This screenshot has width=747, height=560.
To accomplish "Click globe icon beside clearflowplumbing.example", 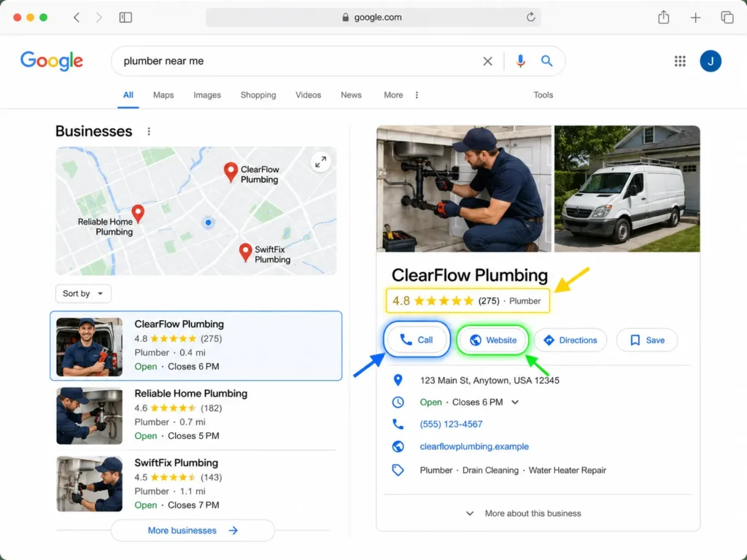I will [398, 446].
